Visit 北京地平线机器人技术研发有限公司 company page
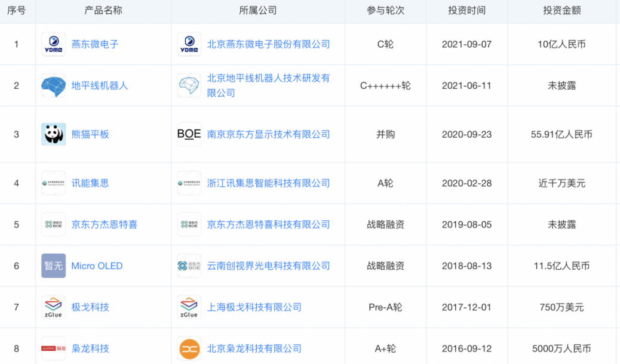This screenshot has height=364, width=620. (x=268, y=85)
